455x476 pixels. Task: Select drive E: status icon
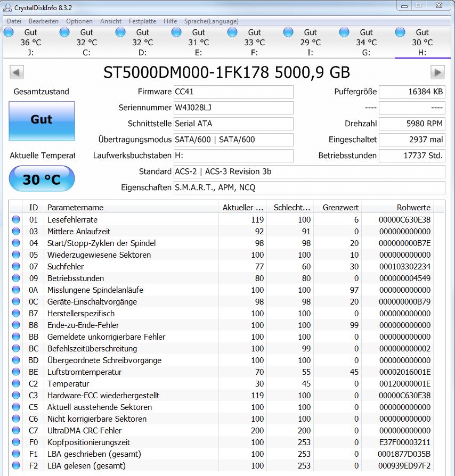coord(176,32)
